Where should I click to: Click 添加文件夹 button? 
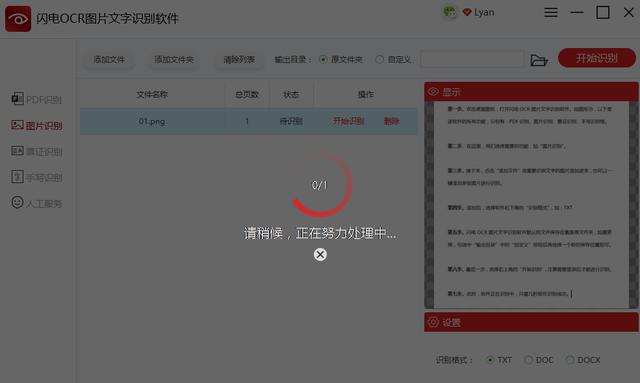tap(174, 60)
